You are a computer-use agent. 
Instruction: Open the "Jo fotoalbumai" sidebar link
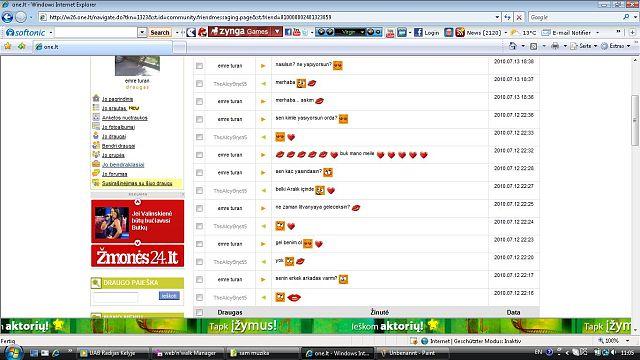coord(118,127)
